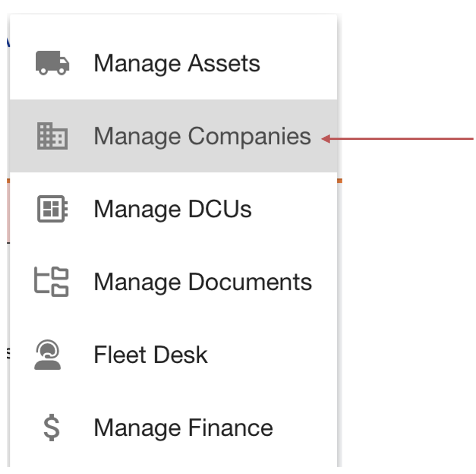Click the word Assets in the menu
The width and height of the screenshot is (476, 474).
coord(224,64)
